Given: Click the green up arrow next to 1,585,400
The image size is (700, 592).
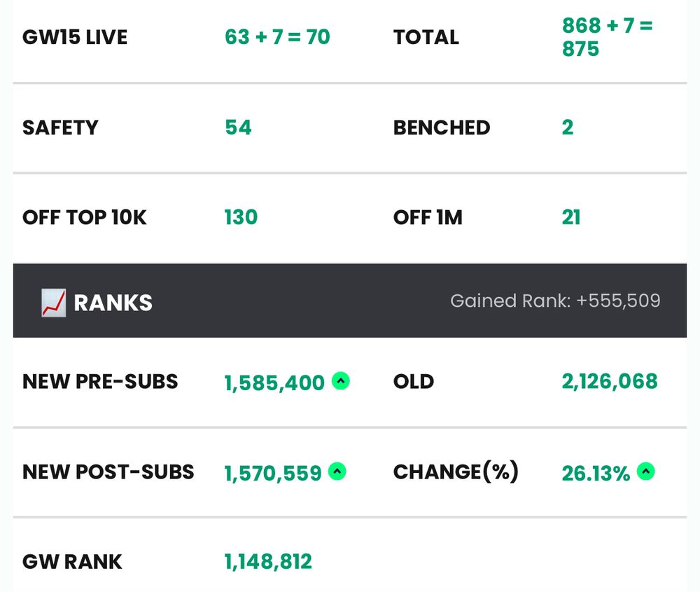Looking at the screenshot, I should click(x=341, y=381).
